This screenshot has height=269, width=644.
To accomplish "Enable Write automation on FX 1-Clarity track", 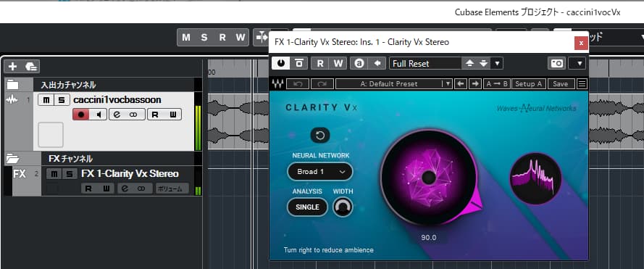I will click(x=106, y=189).
